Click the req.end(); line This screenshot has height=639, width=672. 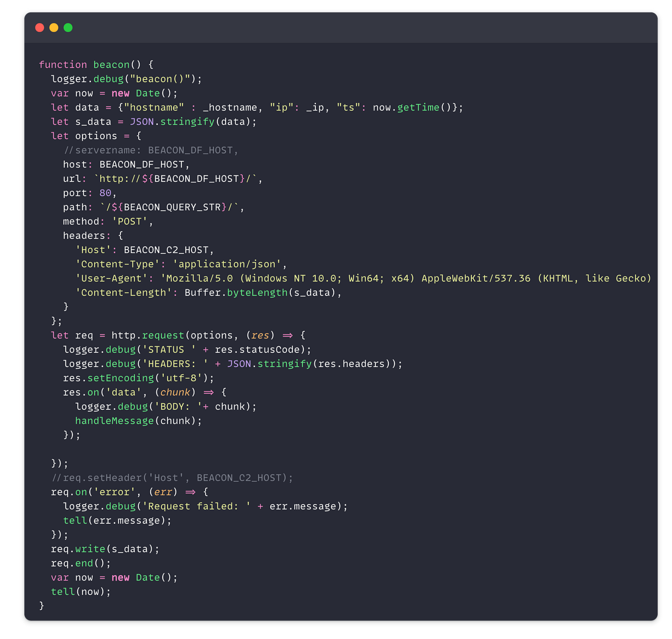[x=81, y=564]
